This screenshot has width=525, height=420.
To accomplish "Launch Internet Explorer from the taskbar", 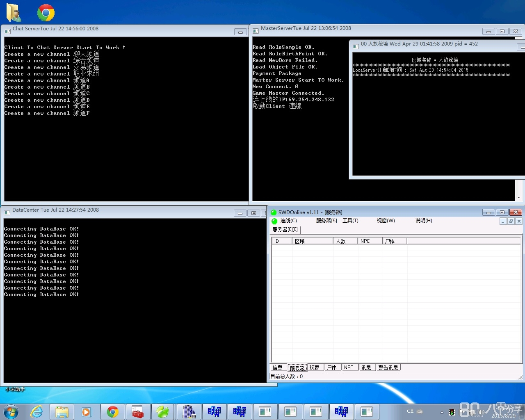I will [x=37, y=411].
